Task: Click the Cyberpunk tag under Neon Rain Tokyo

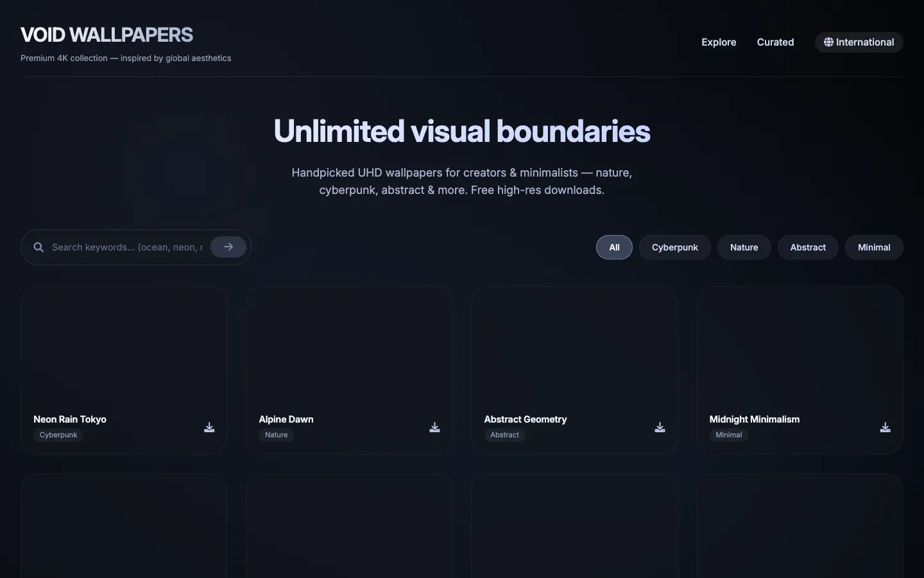Action: [58, 435]
